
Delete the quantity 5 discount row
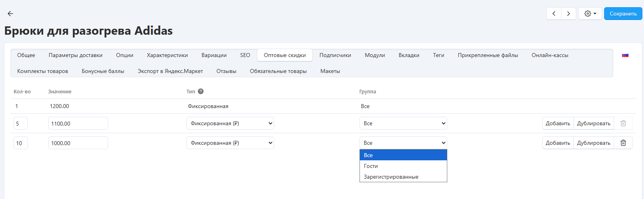coord(623,124)
